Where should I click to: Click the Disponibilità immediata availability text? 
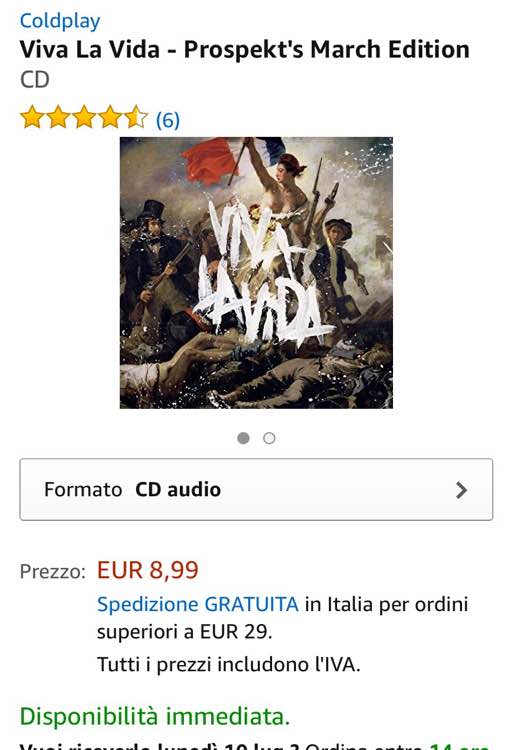(155, 717)
